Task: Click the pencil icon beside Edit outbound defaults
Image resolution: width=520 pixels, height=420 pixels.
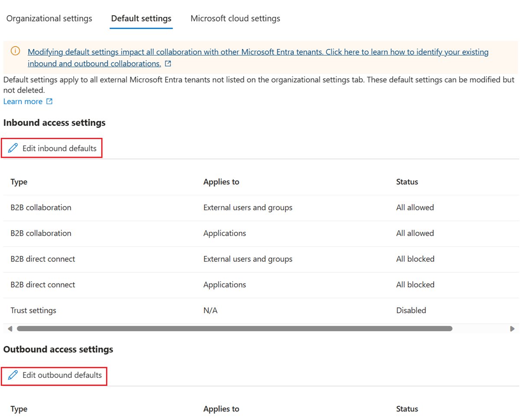Action: tap(13, 375)
